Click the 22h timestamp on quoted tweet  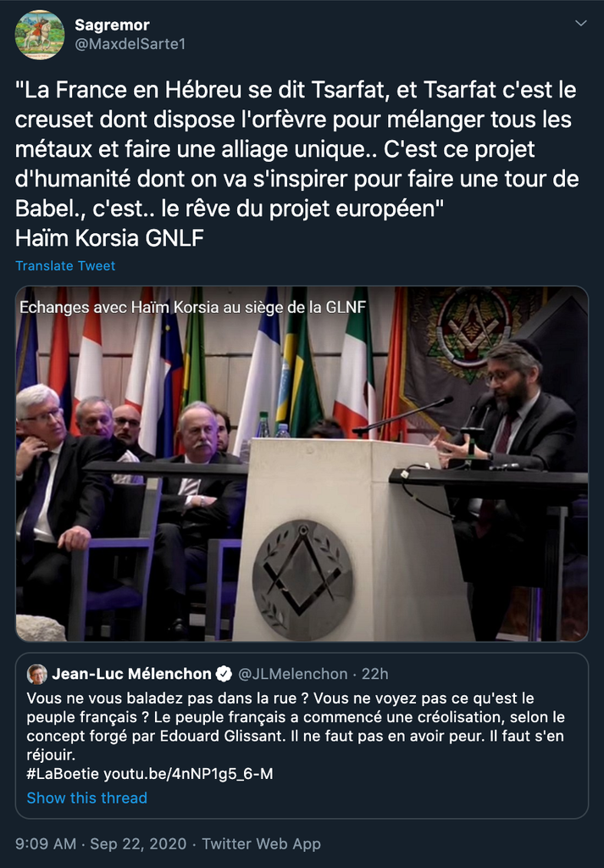click(x=374, y=674)
